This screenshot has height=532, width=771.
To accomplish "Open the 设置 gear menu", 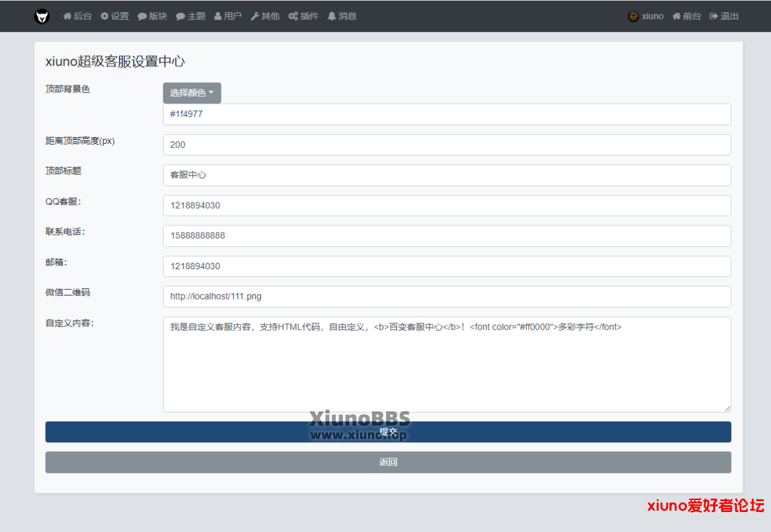I will pyautogui.click(x=115, y=16).
